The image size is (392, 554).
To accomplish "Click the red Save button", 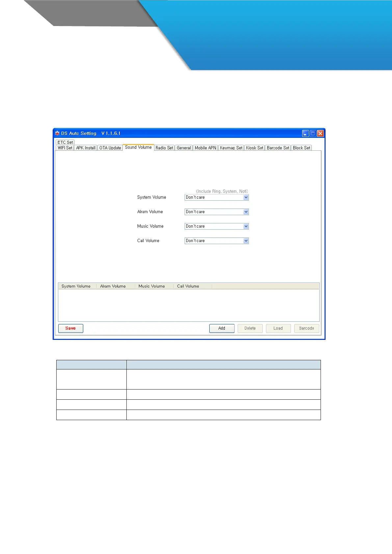I will (x=71, y=328).
